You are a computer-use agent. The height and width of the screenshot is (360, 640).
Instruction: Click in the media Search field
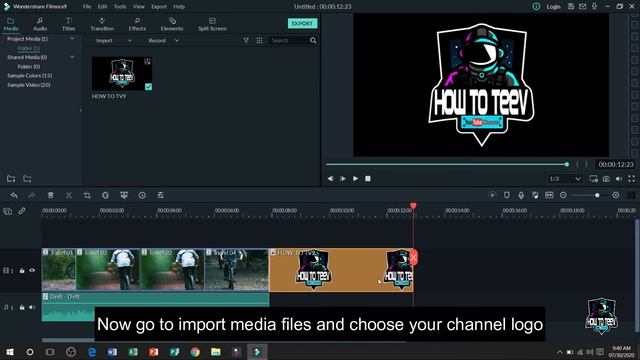click(x=288, y=40)
